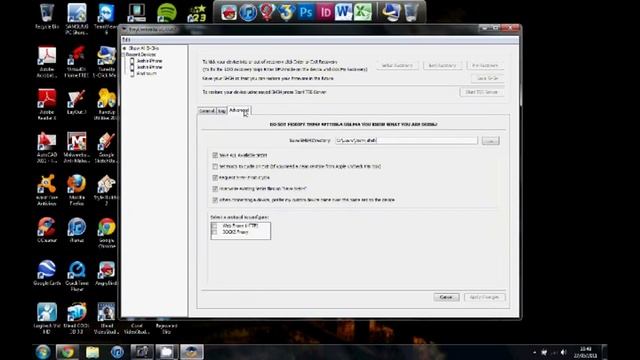Launch the Spotify desktop shortcut
Screen dimensions: 640x360
[167, 13]
